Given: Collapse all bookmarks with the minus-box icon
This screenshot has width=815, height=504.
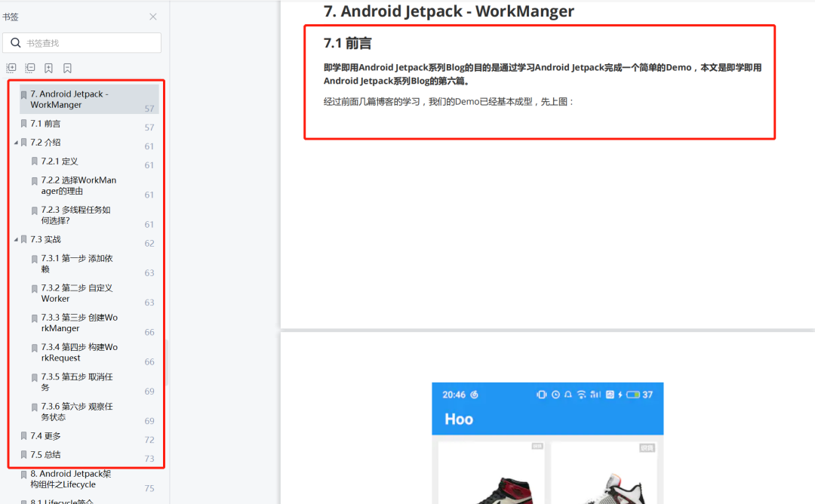Looking at the screenshot, I should (30, 68).
